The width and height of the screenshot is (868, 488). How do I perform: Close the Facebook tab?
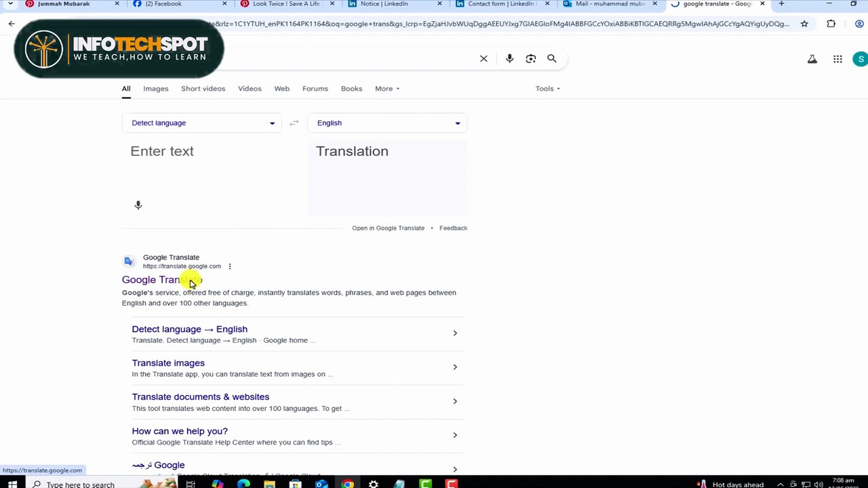click(x=224, y=4)
